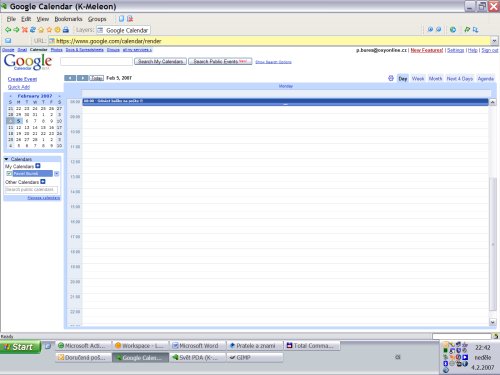Click the blue page icon next to Groups
500x375 pixels.
pos(121,19)
